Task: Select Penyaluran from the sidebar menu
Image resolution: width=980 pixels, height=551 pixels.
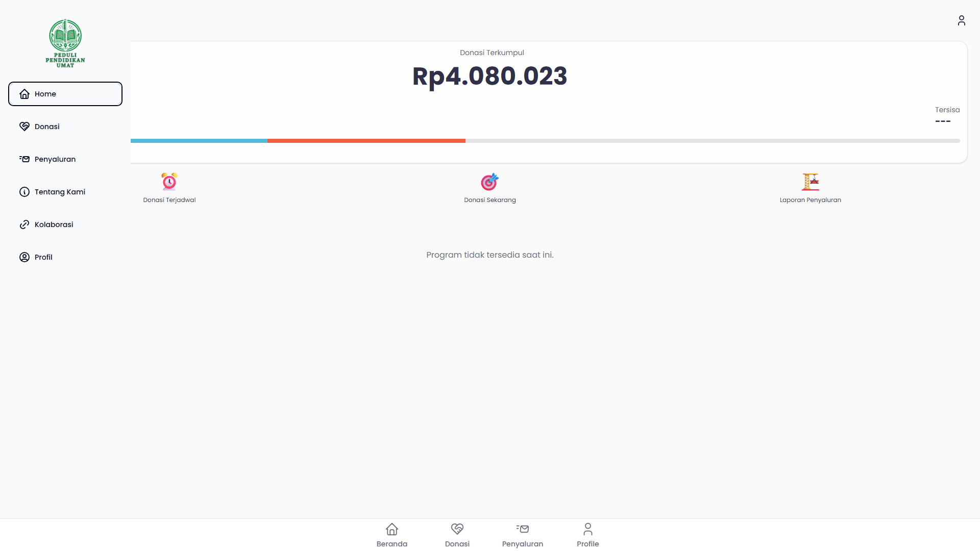Action: coord(55,159)
